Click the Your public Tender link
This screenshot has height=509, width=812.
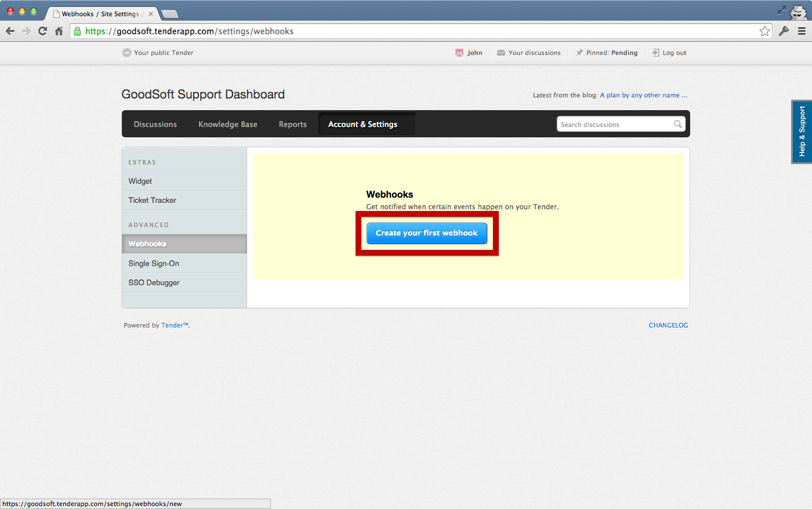click(164, 53)
